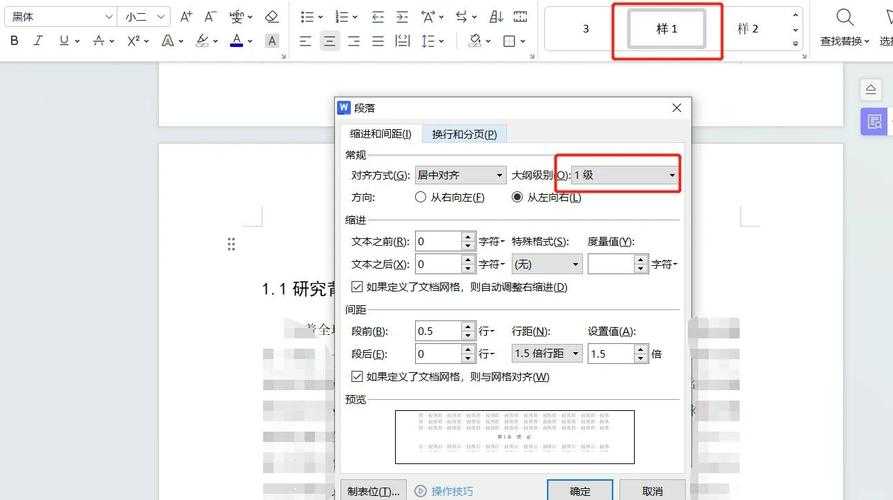Open 制表位 tab stops button
This screenshot has width=893, height=500.
click(x=374, y=491)
